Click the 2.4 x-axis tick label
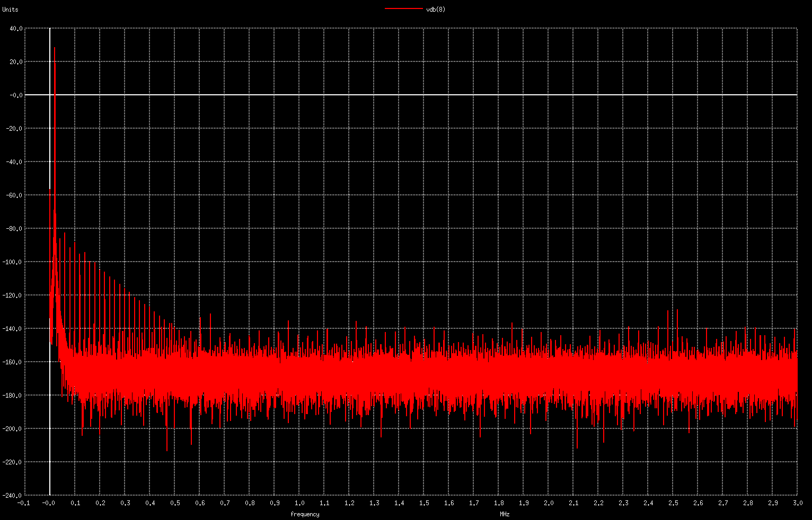The height and width of the screenshot is (520, 812). pyautogui.click(x=648, y=503)
